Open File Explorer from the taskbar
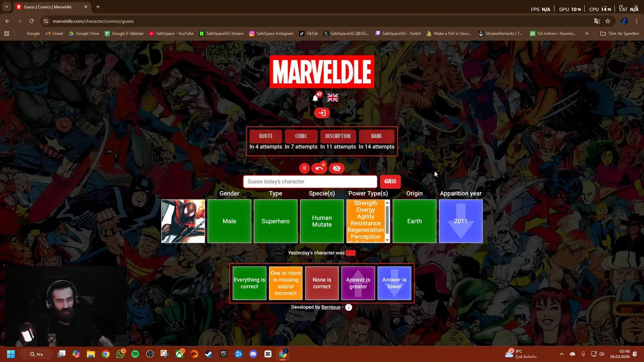 tap(91, 354)
